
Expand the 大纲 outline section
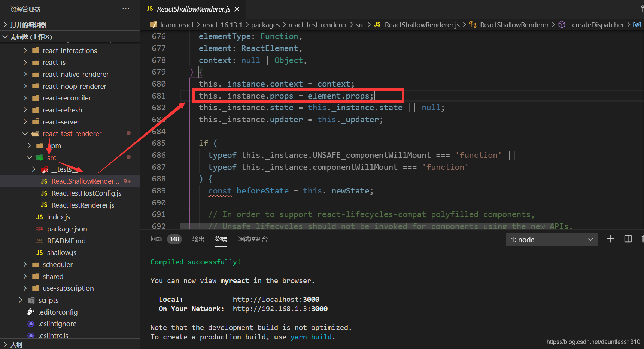pos(70,344)
